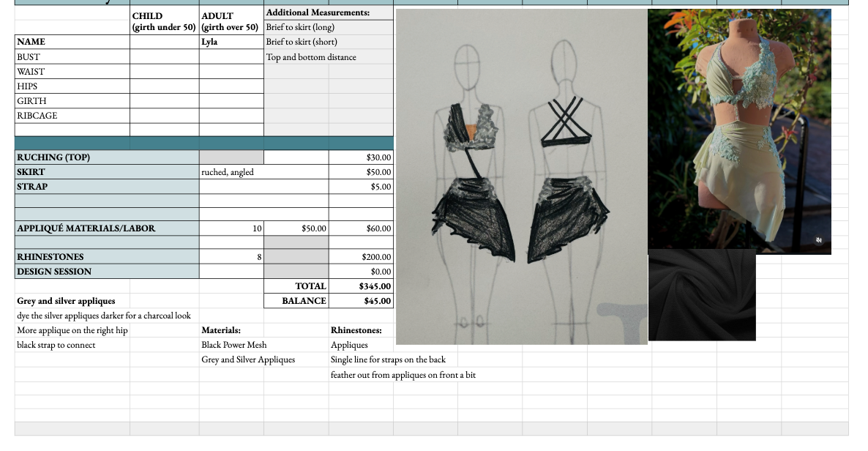The width and height of the screenshot is (868, 451).
Task: Select the appliqué $50.00 cost cell
Action: [x=296, y=228]
